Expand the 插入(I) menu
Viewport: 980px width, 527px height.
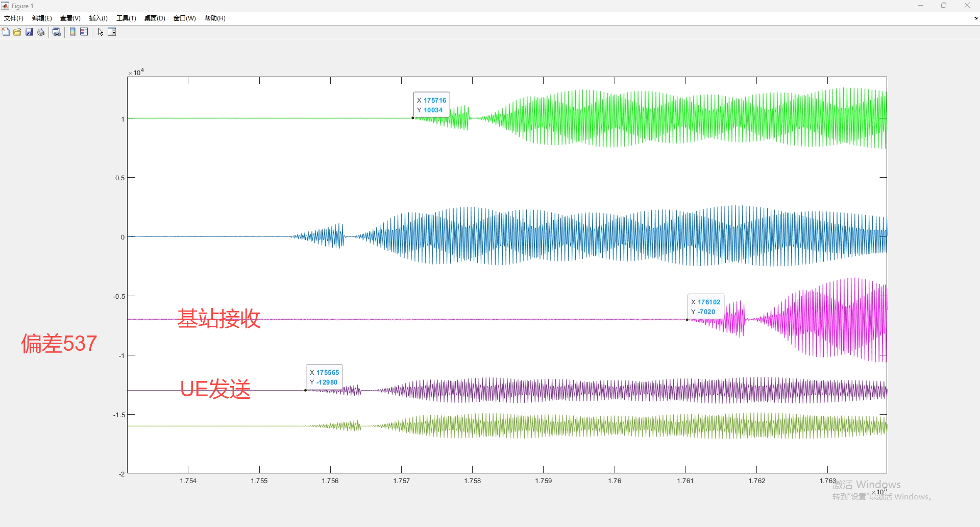(98, 18)
